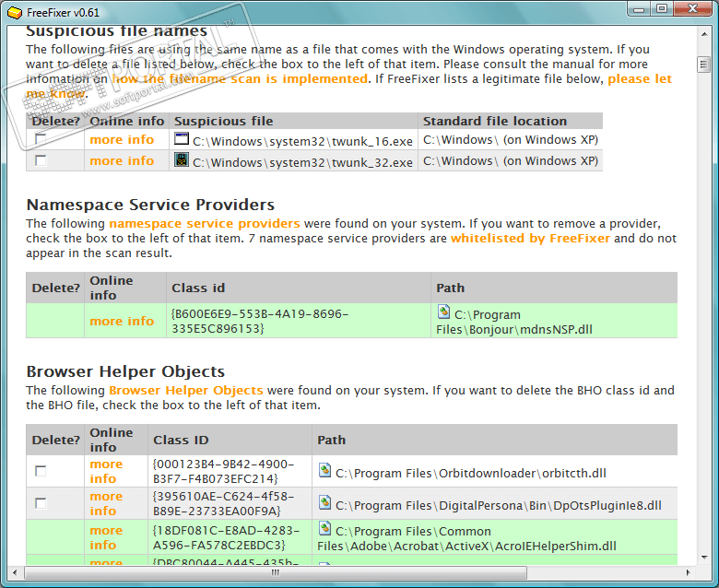Viewport: 719px width, 588px height.
Task: Open more info for twunk_16.exe
Action: point(122,139)
